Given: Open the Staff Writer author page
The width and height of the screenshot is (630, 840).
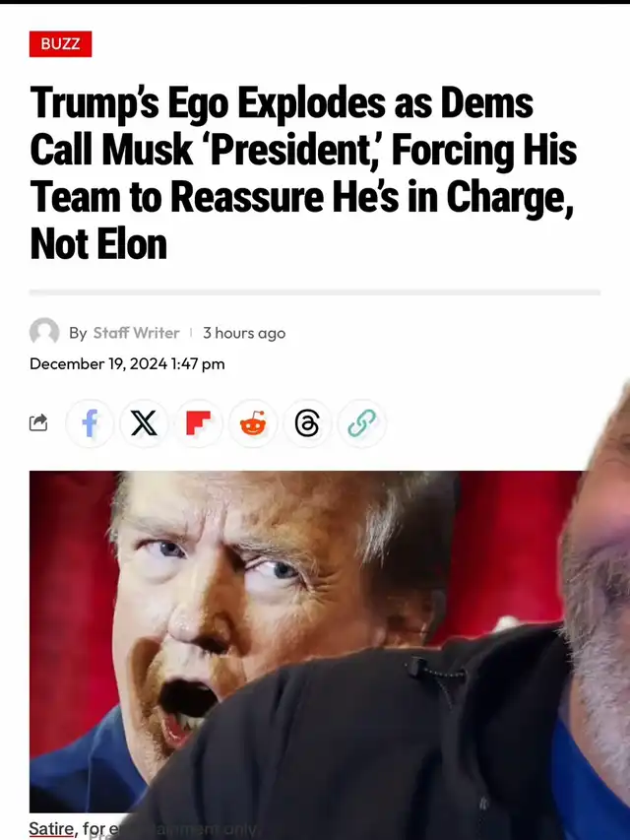Looking at the screenshot, I should (136, 333).
